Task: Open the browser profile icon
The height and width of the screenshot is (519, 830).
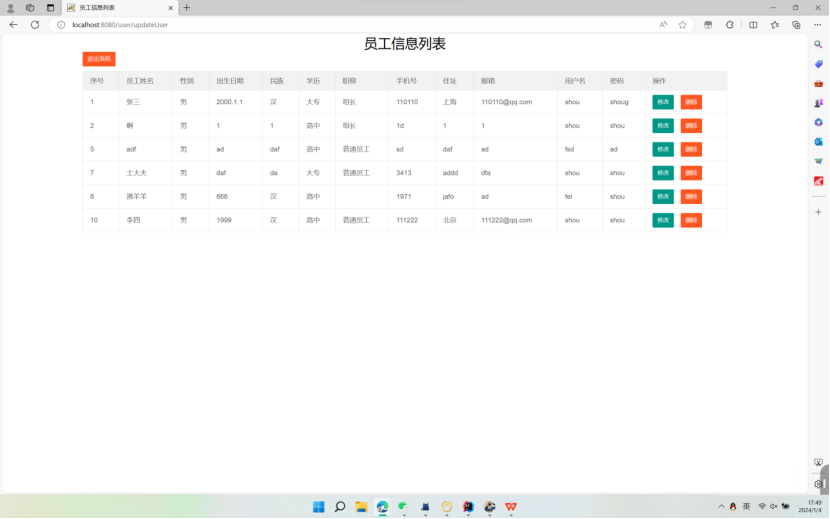Action: click(x=10, y=8)
